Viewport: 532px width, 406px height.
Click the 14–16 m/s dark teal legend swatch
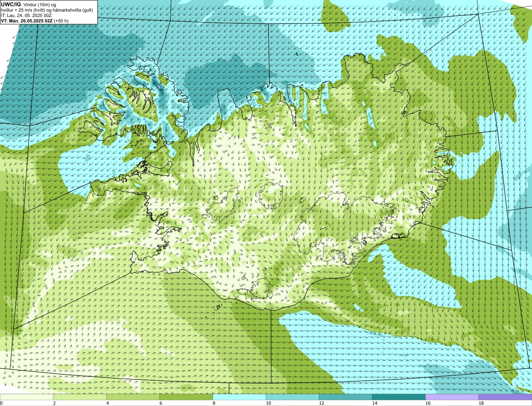pyautogui.click(x=399, y=397)
